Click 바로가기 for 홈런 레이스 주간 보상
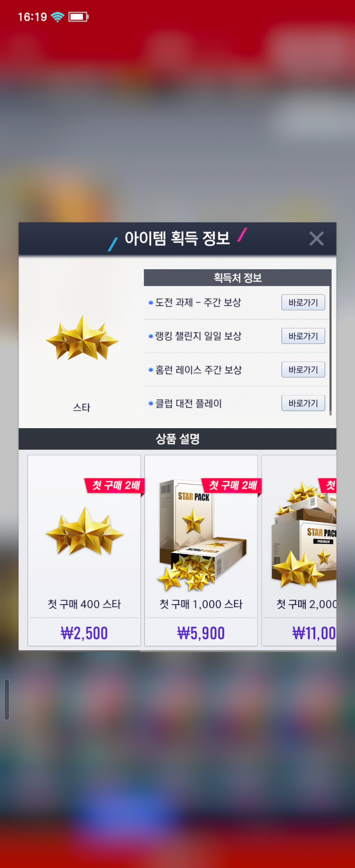Viewport: 355px width, 868px height. click(x=303, y=370)
